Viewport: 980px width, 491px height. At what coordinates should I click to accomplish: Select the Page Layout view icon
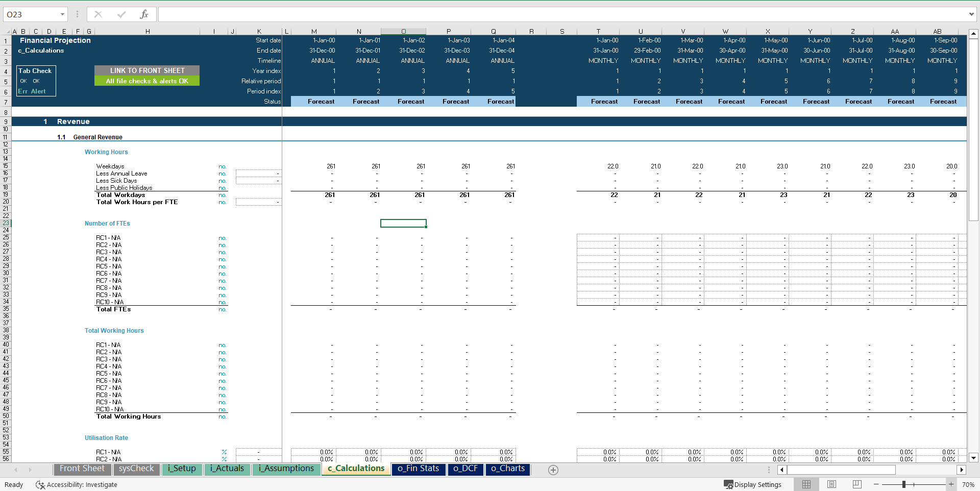pos(831,484)
